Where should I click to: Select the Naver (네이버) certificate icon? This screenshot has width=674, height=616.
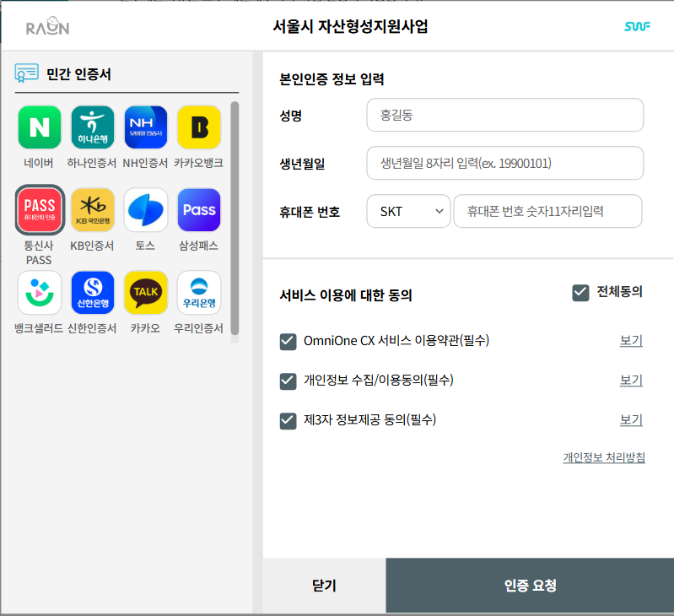[39, 127]
